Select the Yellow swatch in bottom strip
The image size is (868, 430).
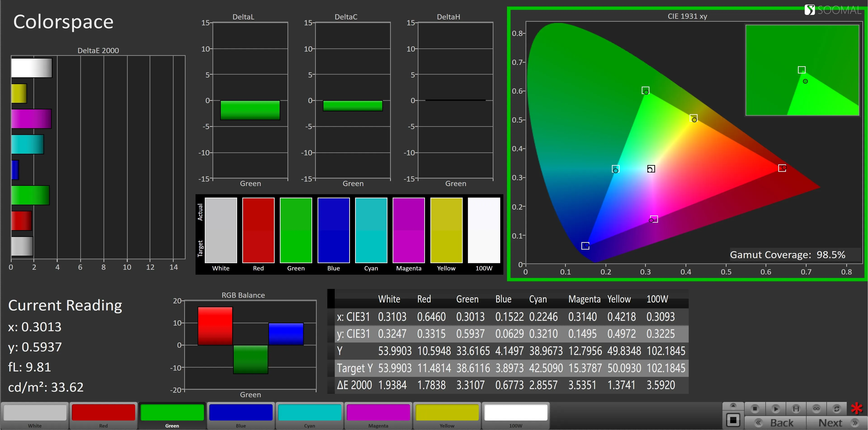447,416
